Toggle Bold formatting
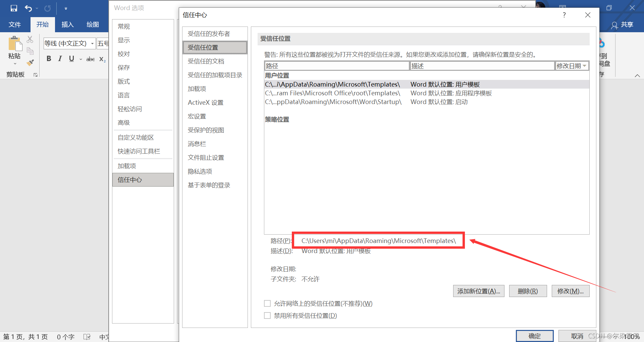 pos(49,59)
